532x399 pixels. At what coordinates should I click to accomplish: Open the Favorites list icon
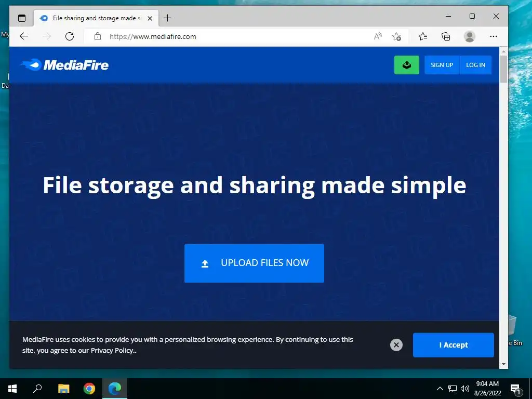pyautogui.click(x=423, y=36)
